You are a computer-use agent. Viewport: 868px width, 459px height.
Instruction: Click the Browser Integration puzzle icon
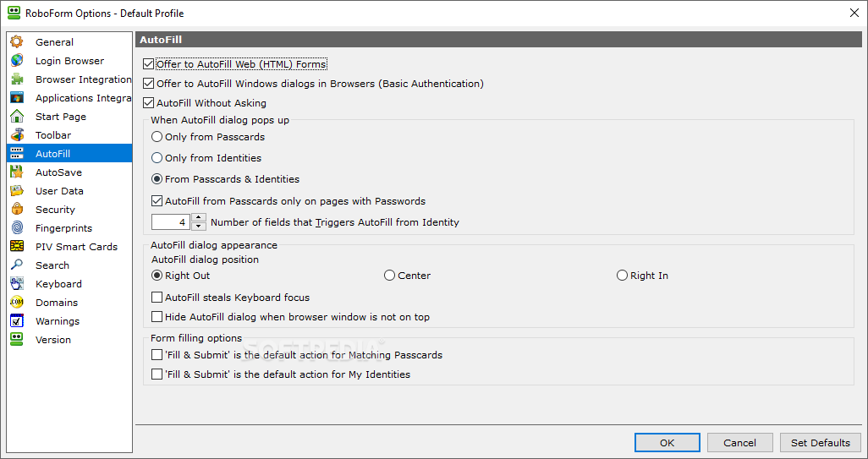pos(17,79)
